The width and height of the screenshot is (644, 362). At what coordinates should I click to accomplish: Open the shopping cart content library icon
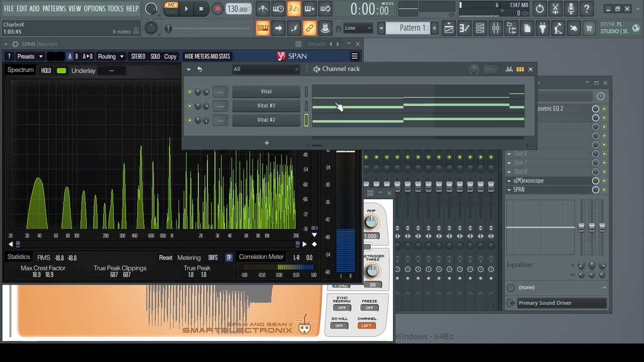(589, 29)
